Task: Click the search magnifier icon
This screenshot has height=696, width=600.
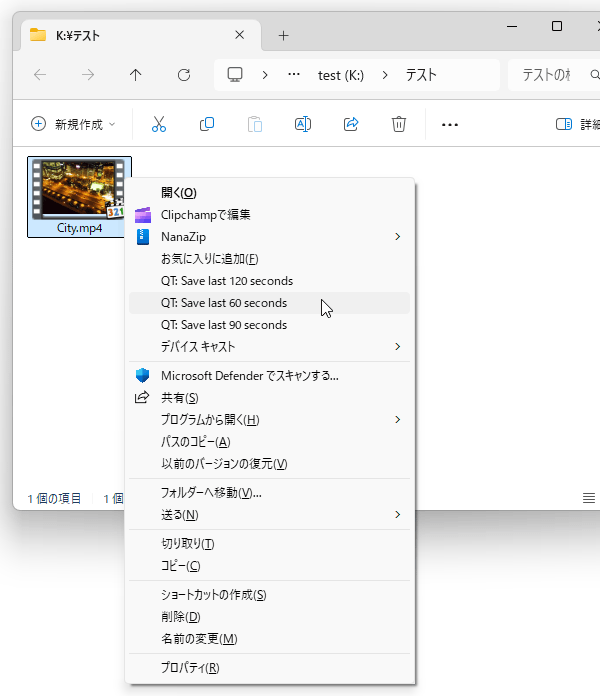Action: pos(595,75)
